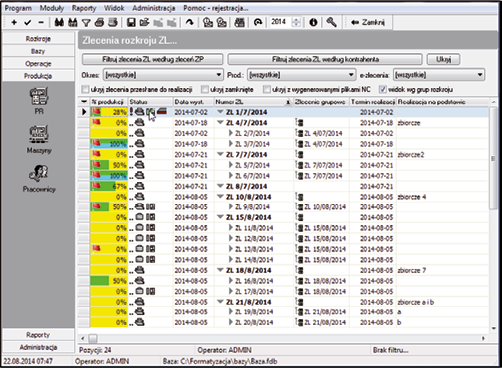The height and width of the screenshot is (370, 502).
Task: Click the 67% production progress bar
Action: pos(109,186)
